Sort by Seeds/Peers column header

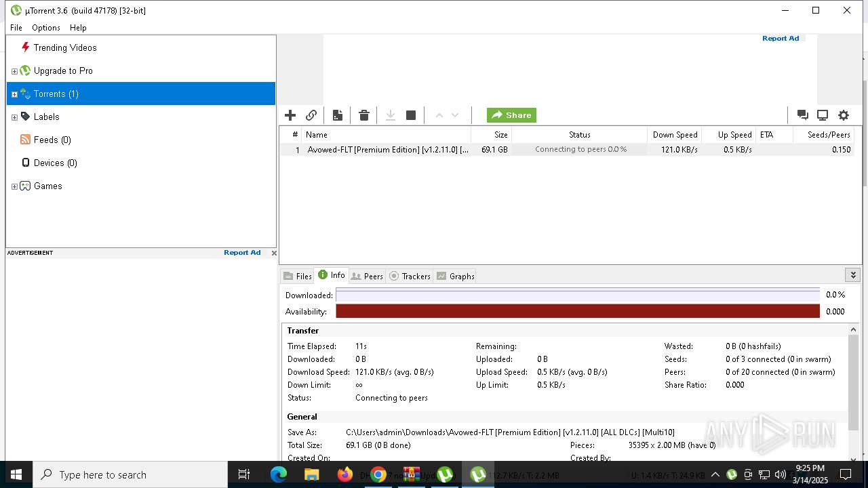point(825,134)
